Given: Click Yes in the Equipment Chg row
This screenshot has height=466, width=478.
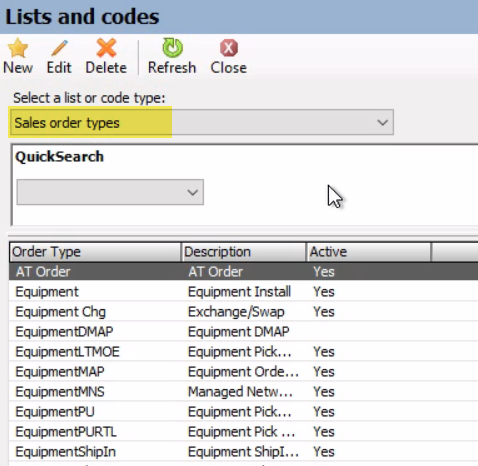Looking at the screenshot, I should [x=324, y=312].
